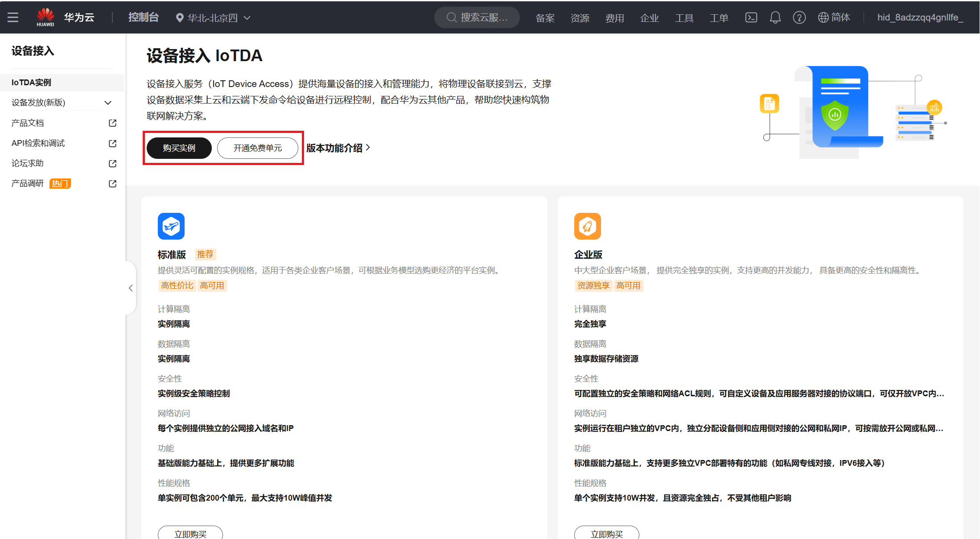Click the chevron after 版本功能介绍
The height and width of the screenshot is (539, 980).
click(368, 148)
